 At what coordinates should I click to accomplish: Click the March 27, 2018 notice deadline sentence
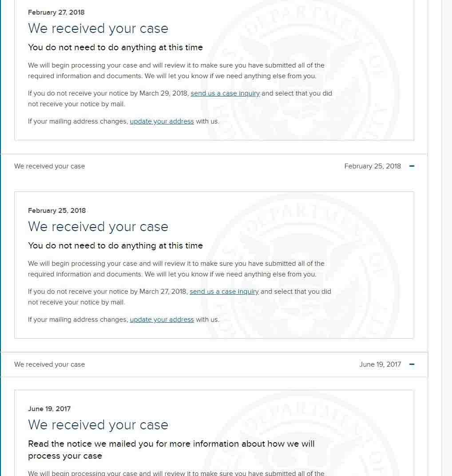(x=179, y=297)
